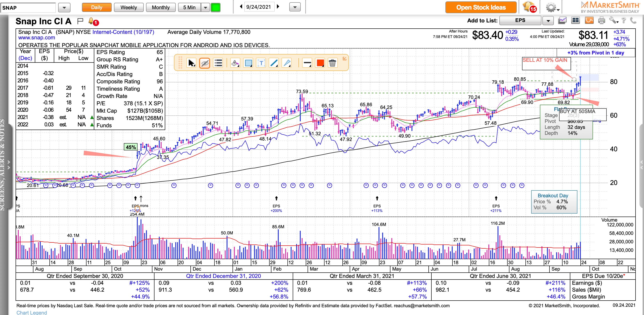Click the help question mark icon
This screenshot has height=315, width=644.
(x=623, y=20)
